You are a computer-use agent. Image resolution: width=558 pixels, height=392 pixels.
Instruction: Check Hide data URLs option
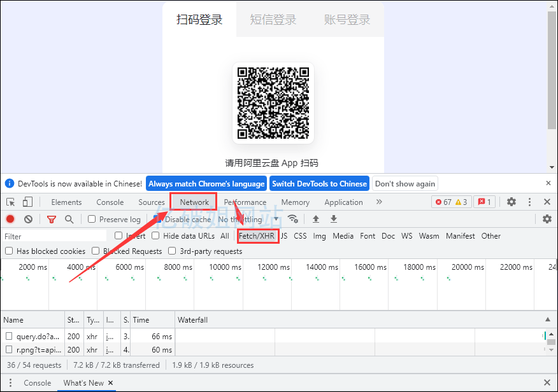point(155,235)
